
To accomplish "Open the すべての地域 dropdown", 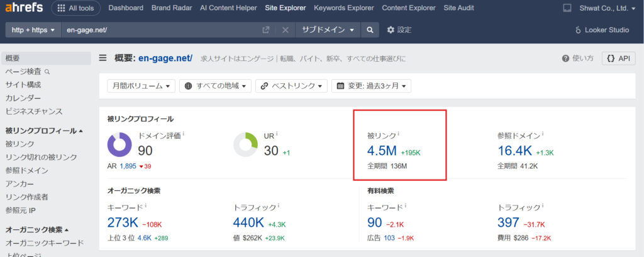I will [215, 86].
